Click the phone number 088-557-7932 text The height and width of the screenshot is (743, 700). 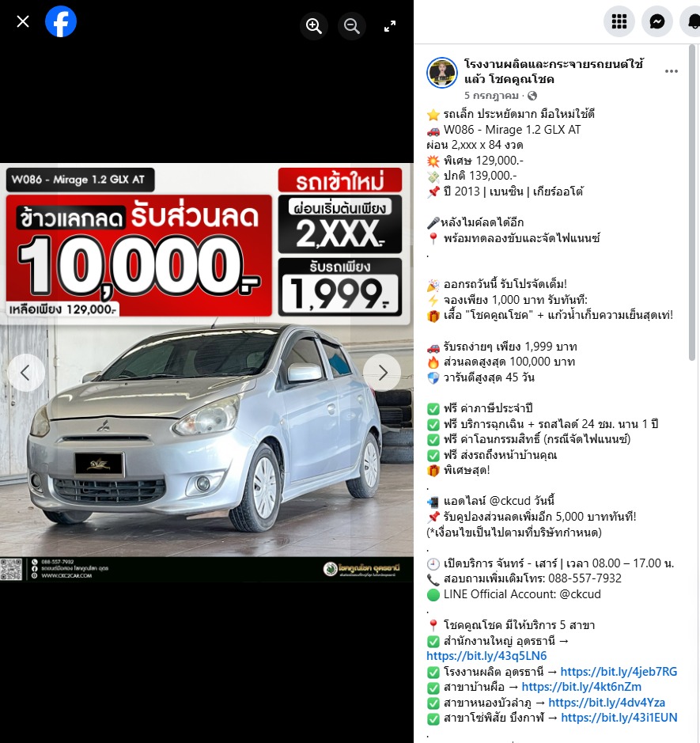coord(585,578)
